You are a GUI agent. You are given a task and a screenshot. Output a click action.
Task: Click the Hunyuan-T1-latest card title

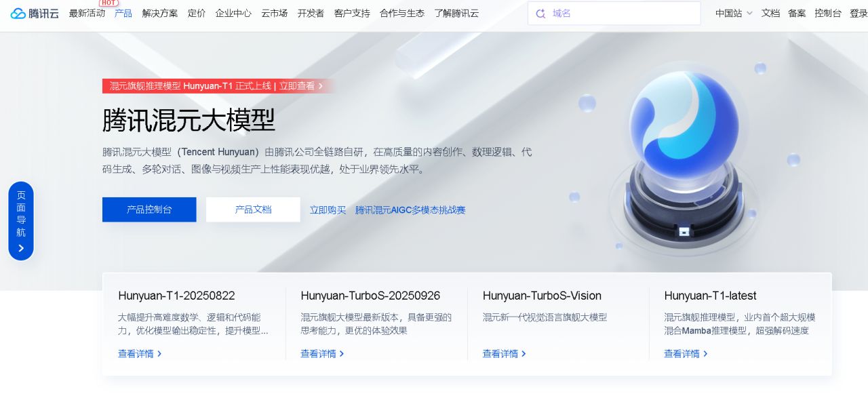(710, 296)
